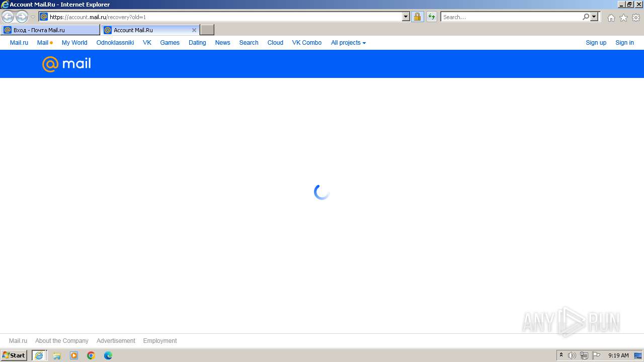The width and height of the screenshot is (644, 362).
Task: Launch Microsoft Edge from taskbar
Action: [108, 355]
